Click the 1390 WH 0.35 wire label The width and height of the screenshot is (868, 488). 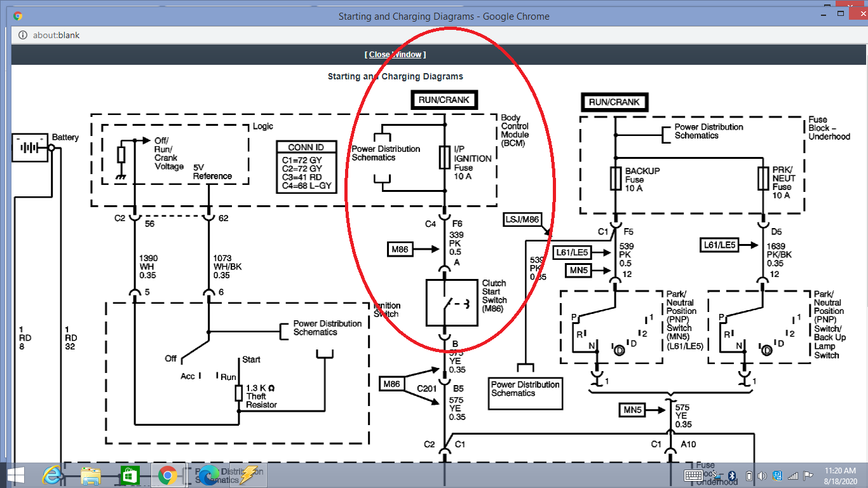click(x=149, y=267)
